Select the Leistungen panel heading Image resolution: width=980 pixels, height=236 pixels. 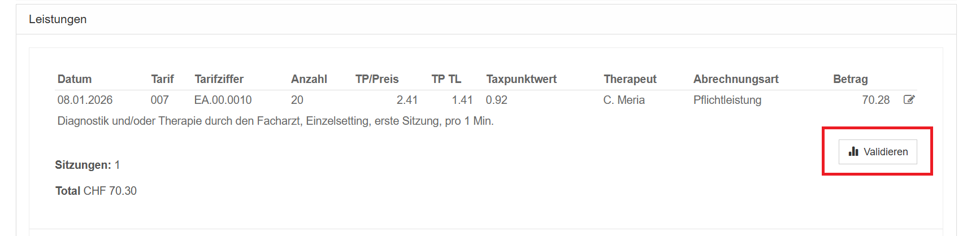58,19
